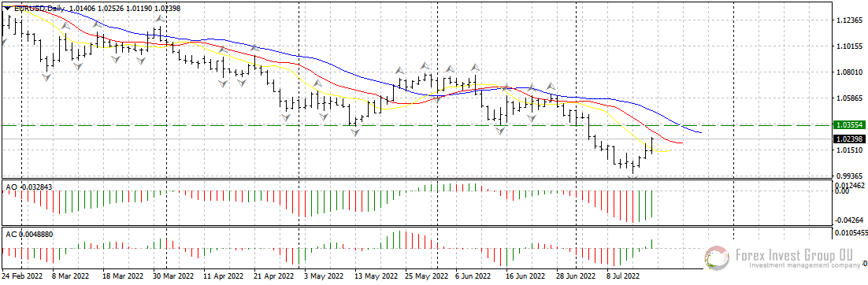868x285 pixels.
Task: Click the black 1.02398 current price label
Action: (x=848, y=139)
